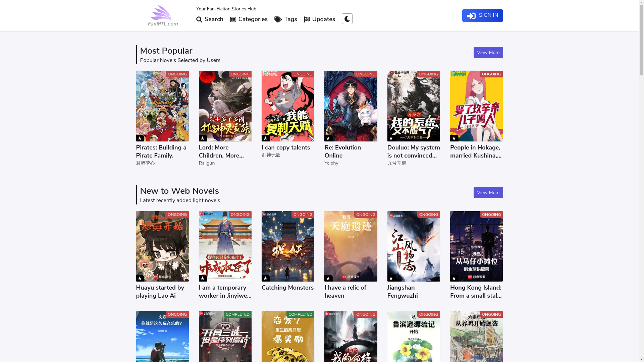Click author name 剑神无敌
Screen dimensions: 644x362
[x=271, y=155]
